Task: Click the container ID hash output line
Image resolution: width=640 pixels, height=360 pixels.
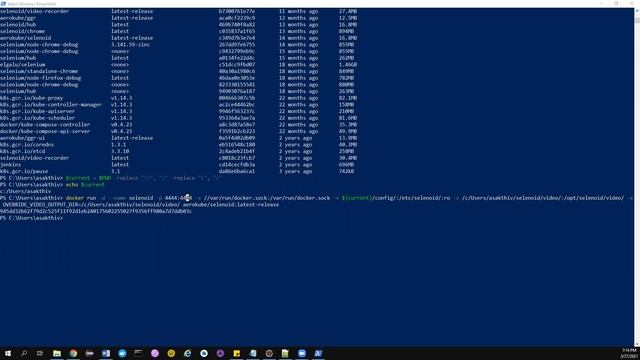Action: (x=96, y=211)
